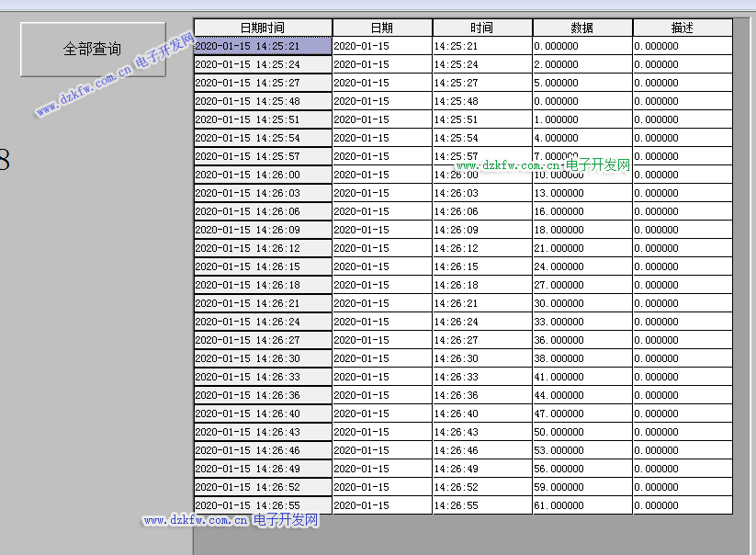
Task: Click the data cell 4.000000
Action: coord(582,138)
